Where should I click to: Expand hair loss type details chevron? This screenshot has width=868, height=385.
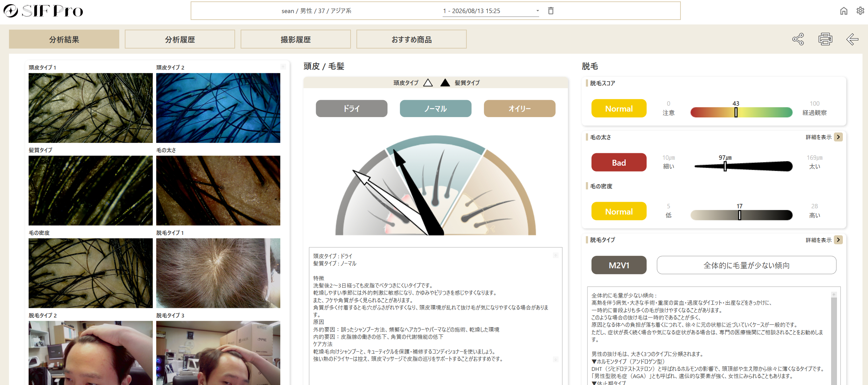click(x=838, y=240)
